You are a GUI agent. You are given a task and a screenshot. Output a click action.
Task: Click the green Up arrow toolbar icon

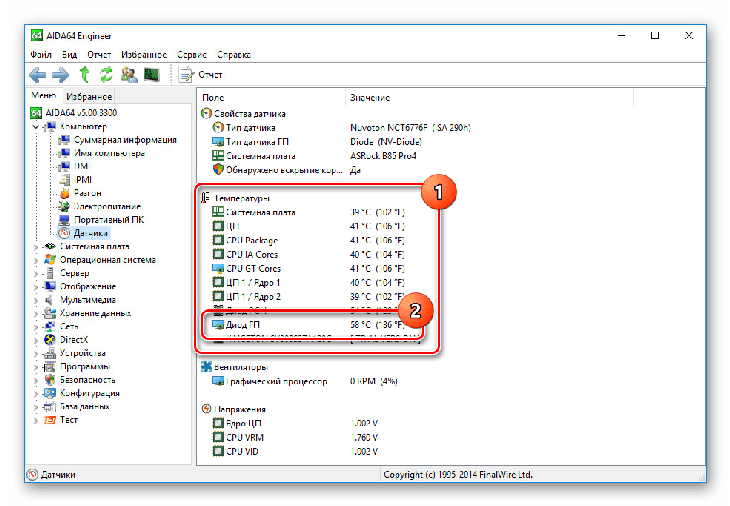click(x=84, y=74)
